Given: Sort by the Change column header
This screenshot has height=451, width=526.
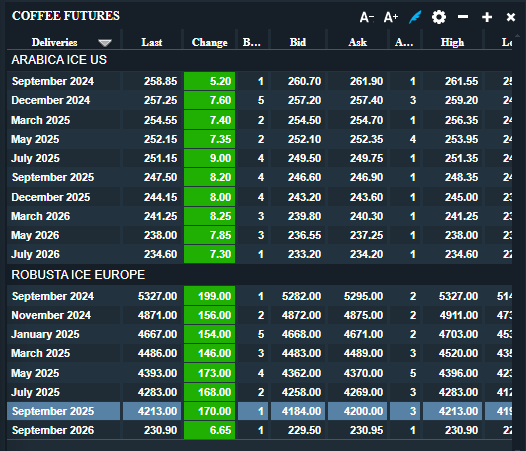Looking at the screenshot, I should tap(209, 42).
